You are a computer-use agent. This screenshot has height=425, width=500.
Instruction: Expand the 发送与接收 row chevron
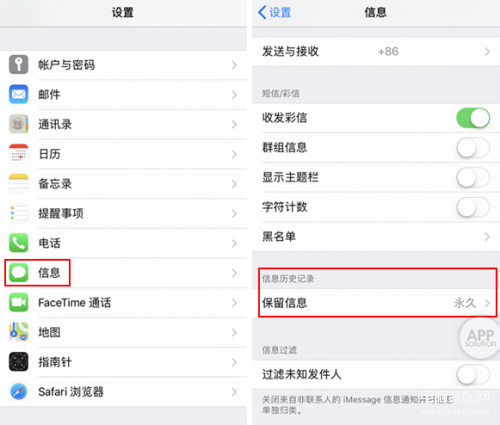[x=487, y=51]
